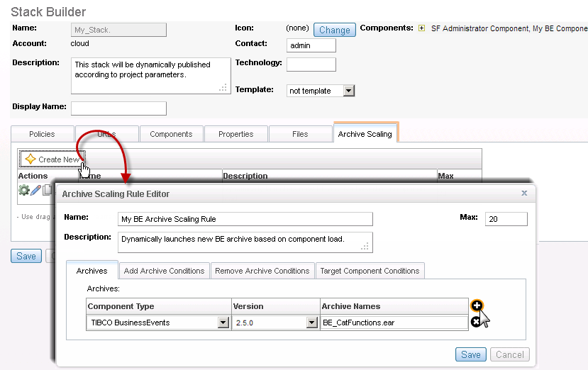Click the gear action icon in Archive Scaling row

[x=24, y=190]
